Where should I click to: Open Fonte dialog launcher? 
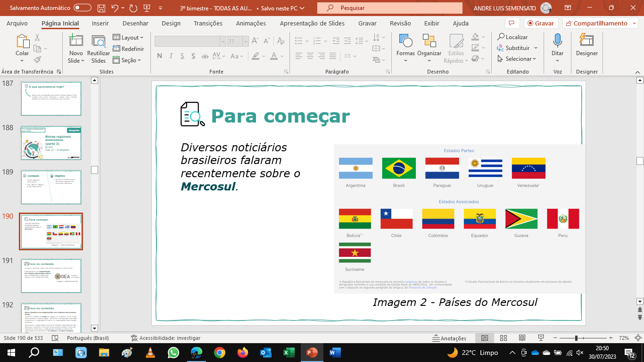[x=286, y=72]
